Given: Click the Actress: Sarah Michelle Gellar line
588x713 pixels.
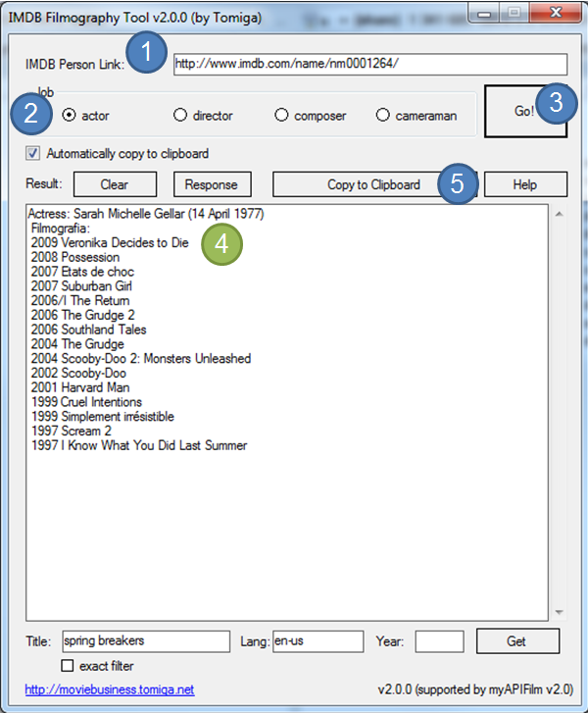Looking at the screenshot, I should 146,213.
